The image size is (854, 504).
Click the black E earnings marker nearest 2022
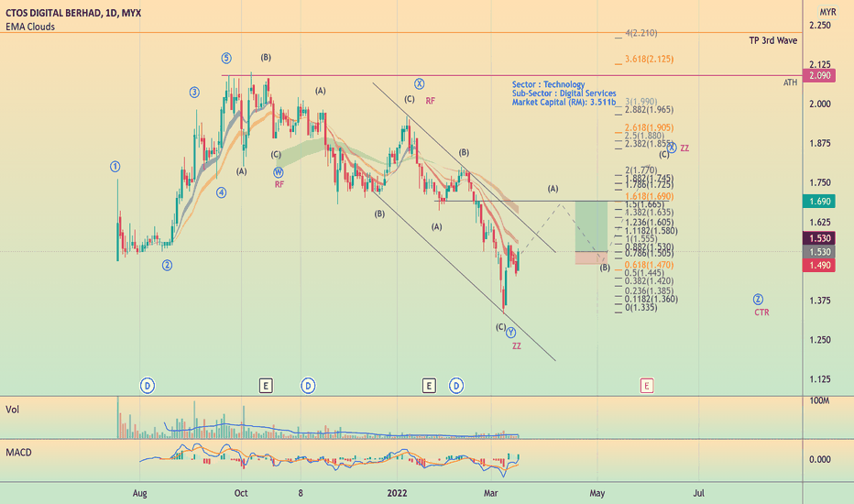pyautogui.click(x=429, y=386)
